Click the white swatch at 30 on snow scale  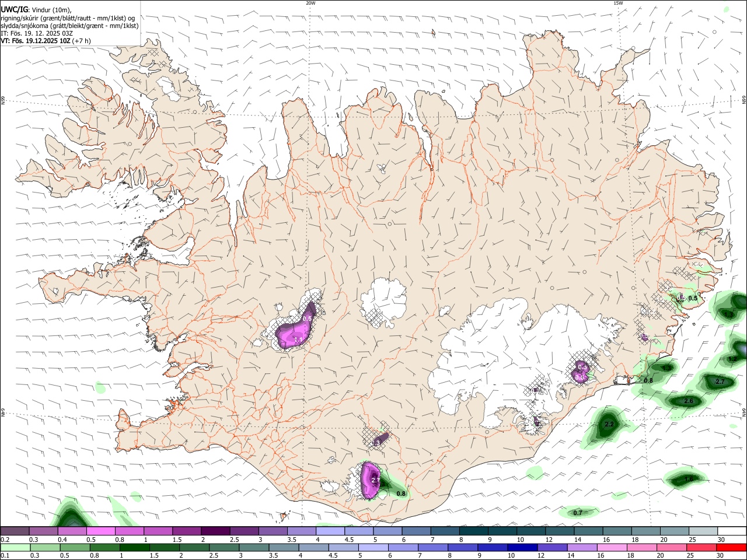coord(731,531)
